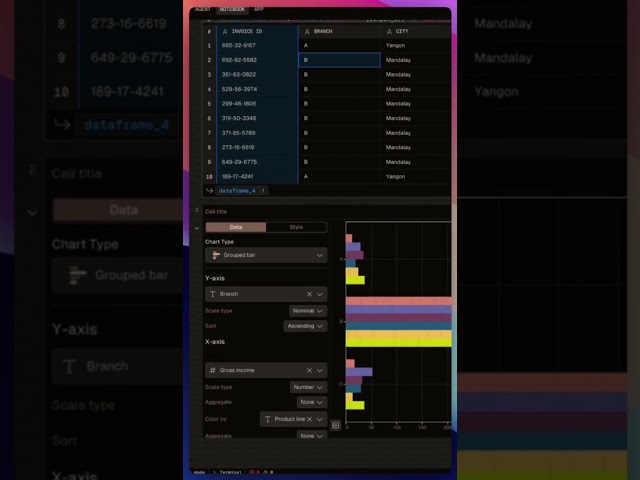640x480 pixels.
Task: Click the chart legend toggle icon below chart
Action: click(336, 425)
